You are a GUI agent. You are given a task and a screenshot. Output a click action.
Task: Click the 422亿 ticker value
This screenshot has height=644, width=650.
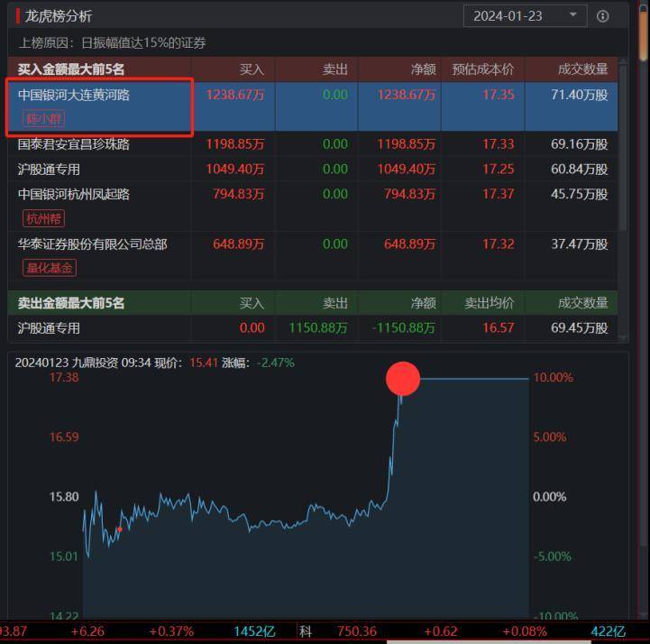coord(608,631)
